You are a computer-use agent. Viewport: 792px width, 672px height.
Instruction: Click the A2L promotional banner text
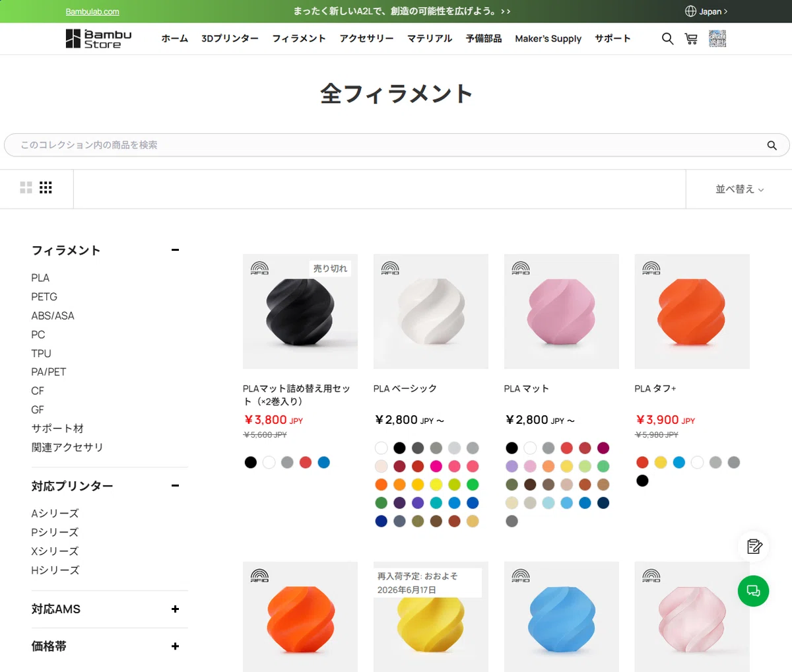coord(401,11)
